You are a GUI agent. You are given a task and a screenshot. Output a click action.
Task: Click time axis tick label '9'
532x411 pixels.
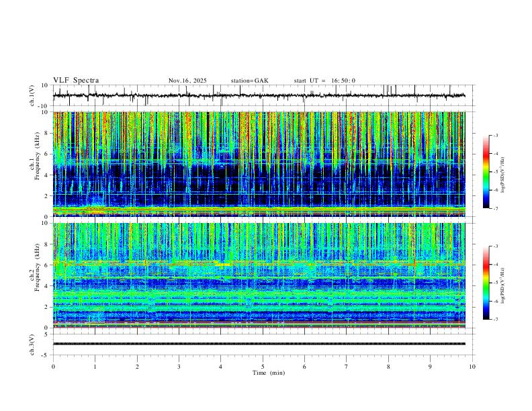pyautogui.click(x=430, y=367)
